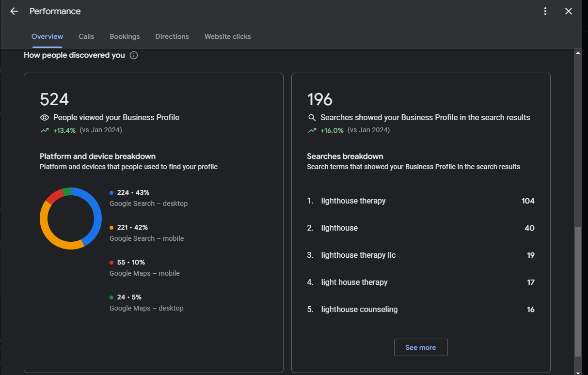The height and width of the screenshot is (375, 588).
Task: Click the '55 • 10%' Maps mobile value
Action: [x=131, y=263]
